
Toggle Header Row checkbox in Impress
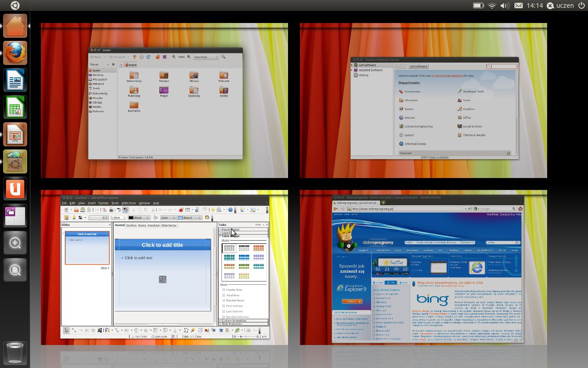click(x=223, y=290)
